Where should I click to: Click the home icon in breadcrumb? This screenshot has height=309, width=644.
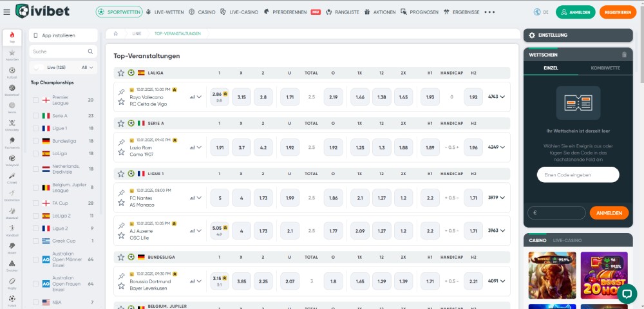[x=115, y=33]
